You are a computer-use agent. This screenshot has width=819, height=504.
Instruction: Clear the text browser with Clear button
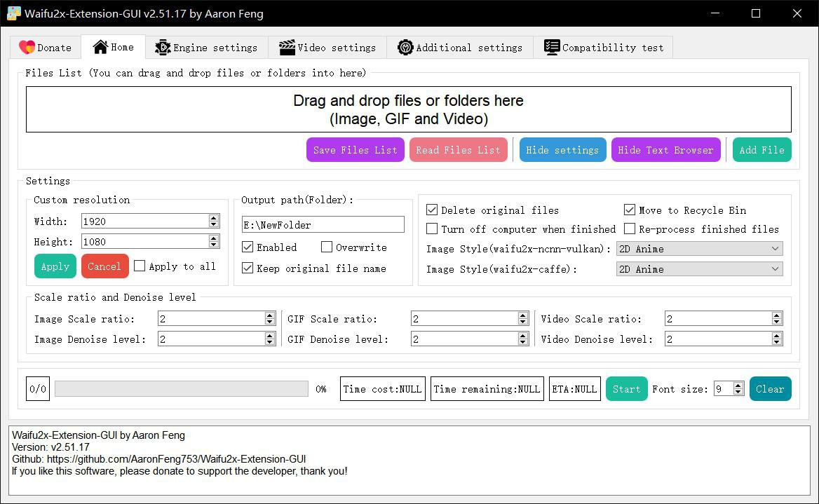click(x=770, y=388)
